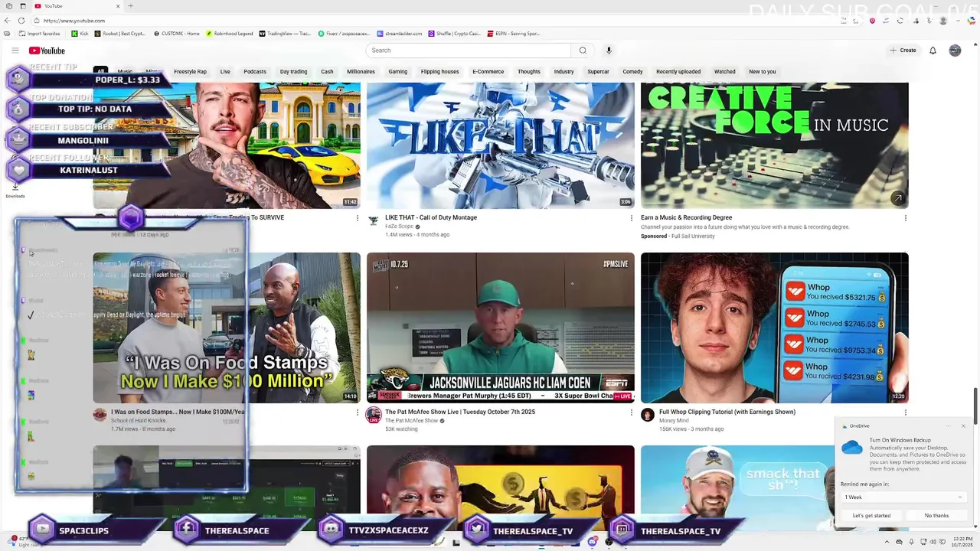Open the streamladder.com bookmark
980x551 pixels.
(x=400, y=34)
